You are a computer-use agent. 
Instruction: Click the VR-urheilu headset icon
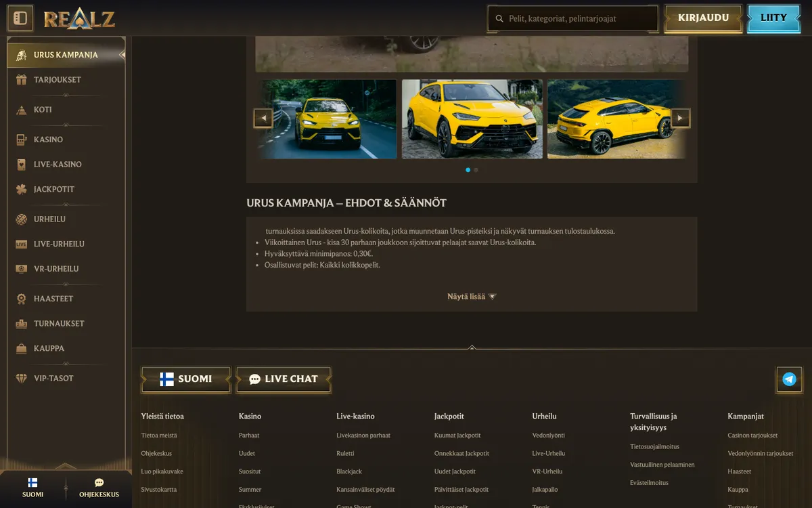pos(21,269)
